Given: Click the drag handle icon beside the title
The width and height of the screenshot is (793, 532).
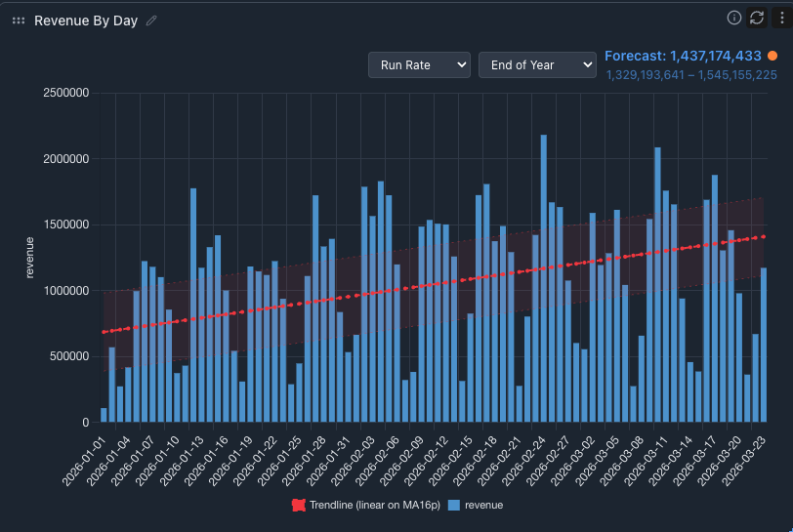Looking at the screenshot, I should point(19,20).
